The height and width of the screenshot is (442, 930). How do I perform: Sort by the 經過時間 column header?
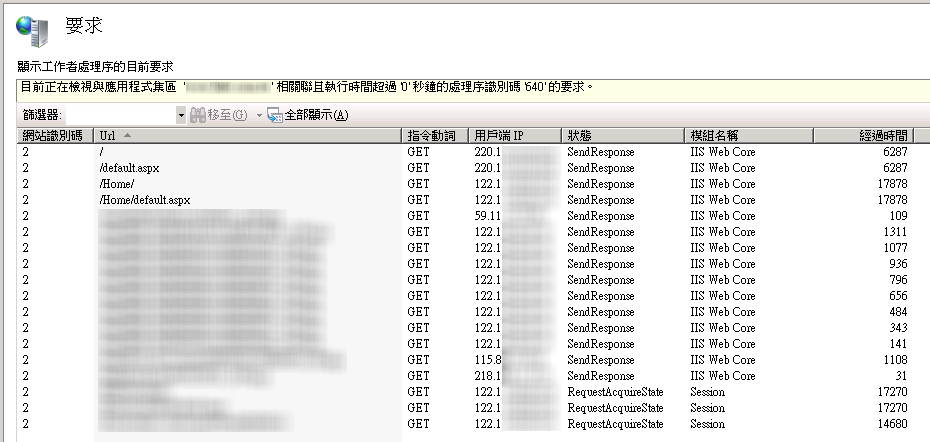tap(864, 136)
